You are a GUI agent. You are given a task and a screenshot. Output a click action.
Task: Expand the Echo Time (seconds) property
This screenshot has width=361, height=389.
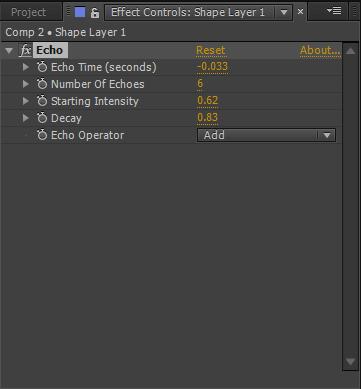[x=26, y=67]
